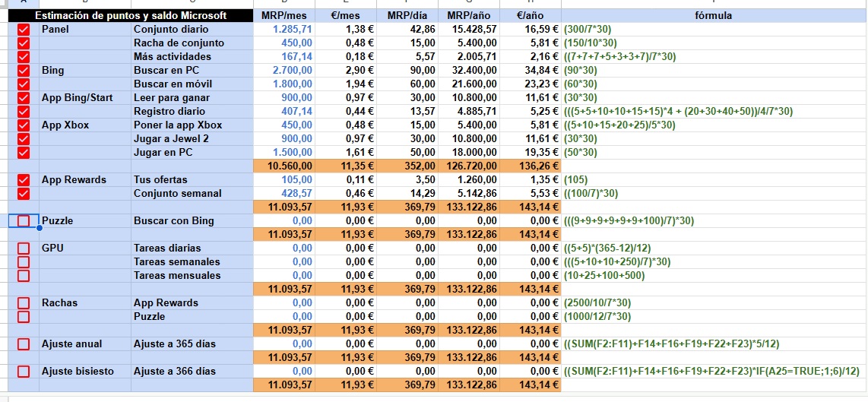868x402 pixels.
Task: Select the 10.560,00 subtotal cell
Action: pos(284,166)
